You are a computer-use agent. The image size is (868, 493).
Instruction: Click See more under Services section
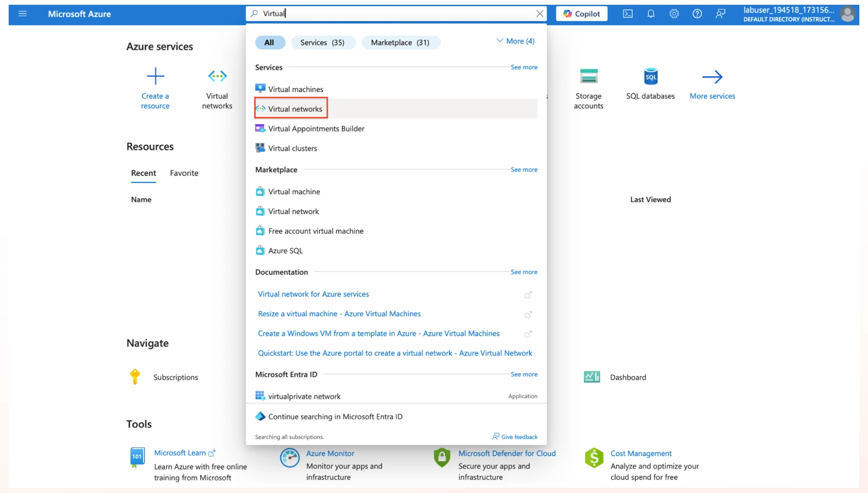tap(523, 67)
